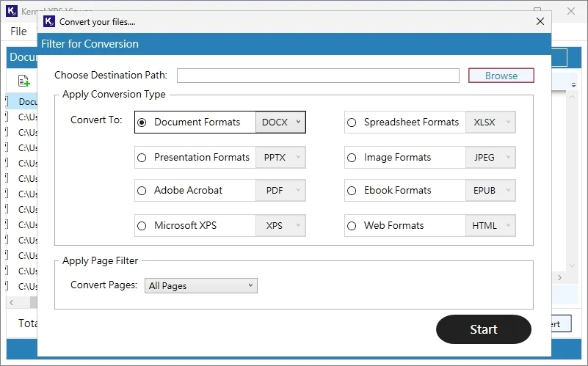Select the Spreadsheet Formats radio button
This screenshot has height=366, width=588.
pyautogui.click(x=352, y=122)
